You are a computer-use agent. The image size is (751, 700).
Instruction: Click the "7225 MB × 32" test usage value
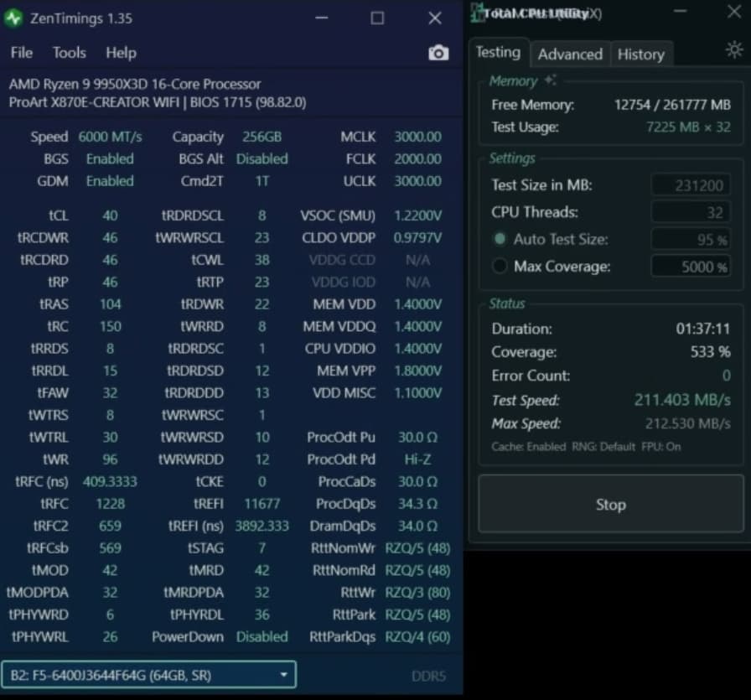click(x=688, y=127)
